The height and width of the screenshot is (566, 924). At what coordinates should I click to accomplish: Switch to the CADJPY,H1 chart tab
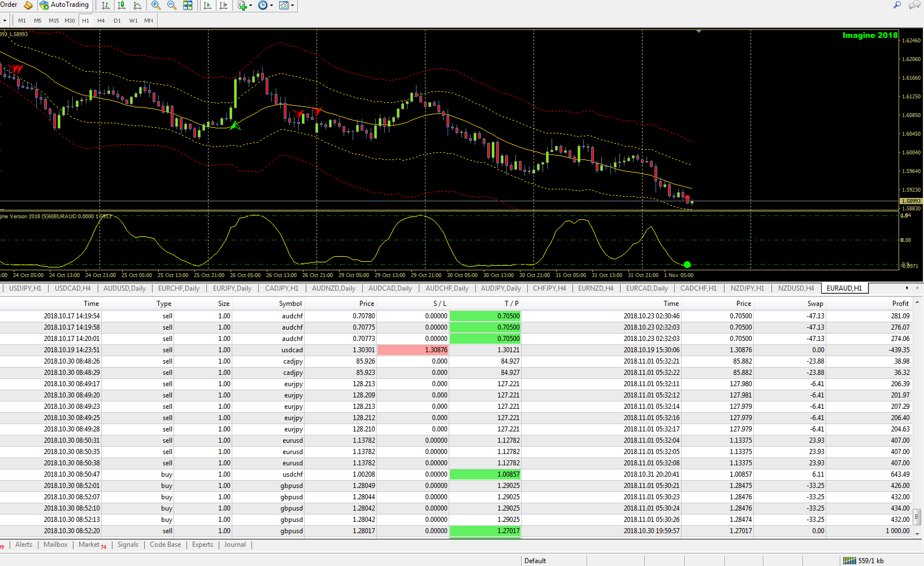click(x=281, y=288)
